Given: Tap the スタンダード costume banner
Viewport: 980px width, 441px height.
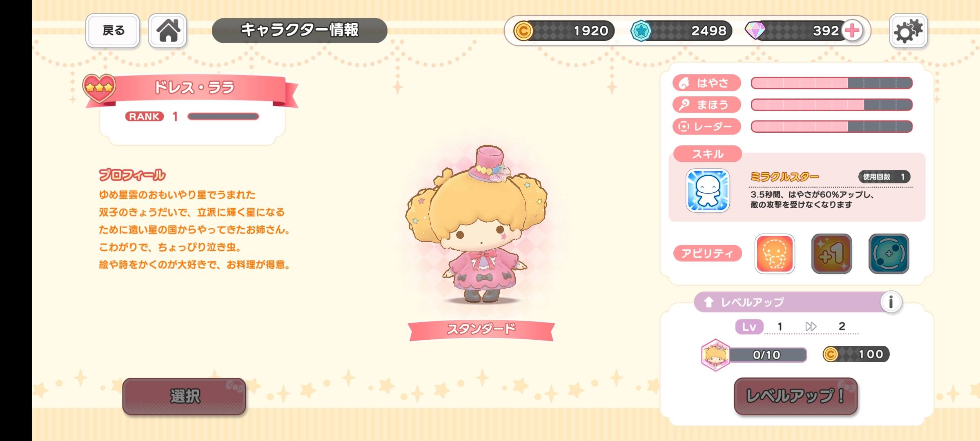Looking at the screenshot, I should tap(481, 329).
